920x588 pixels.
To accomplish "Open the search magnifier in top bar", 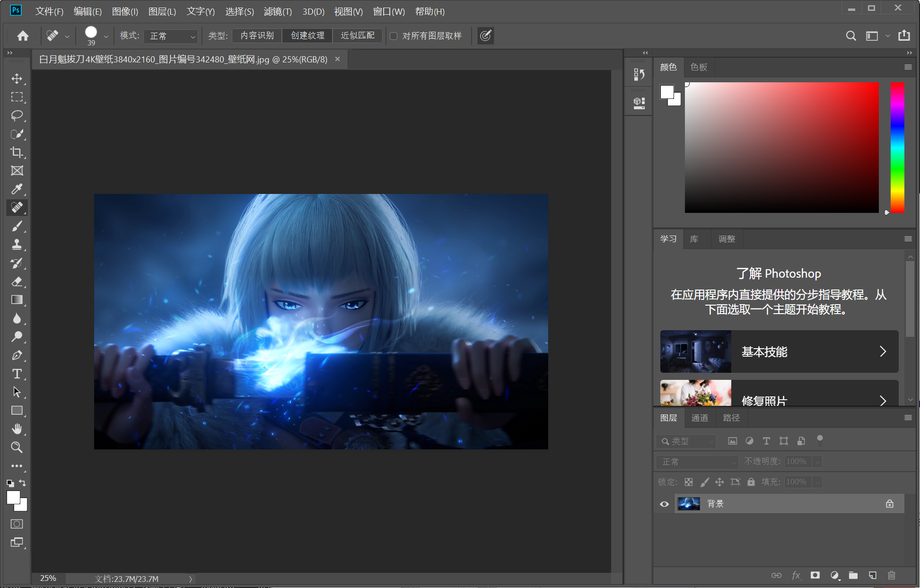I will click(851, 36).
